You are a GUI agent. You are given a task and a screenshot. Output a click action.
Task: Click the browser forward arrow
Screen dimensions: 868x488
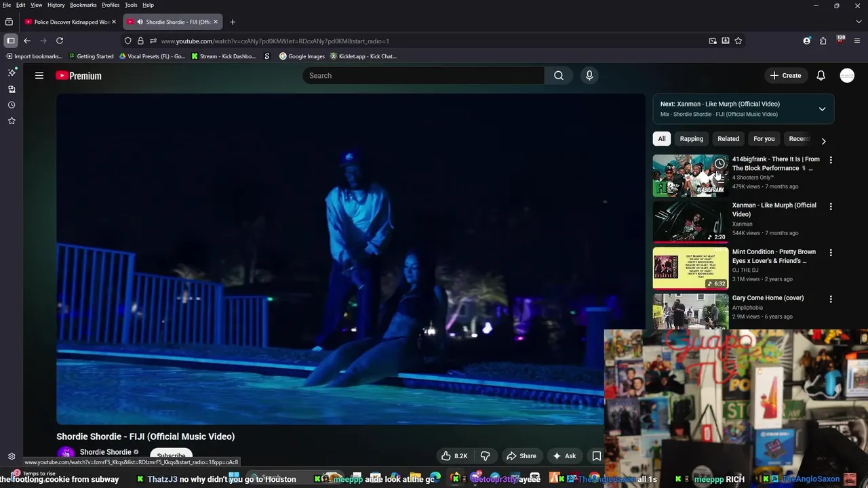43,41
